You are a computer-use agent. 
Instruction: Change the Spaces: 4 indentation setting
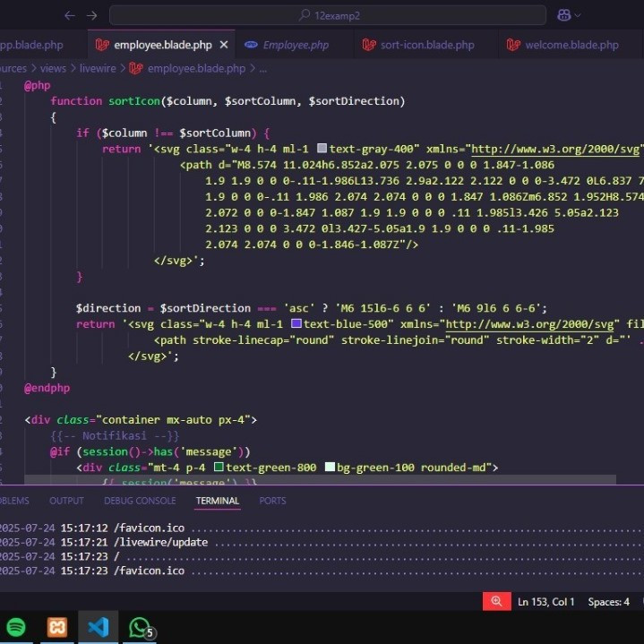click(x=608, y=602)
